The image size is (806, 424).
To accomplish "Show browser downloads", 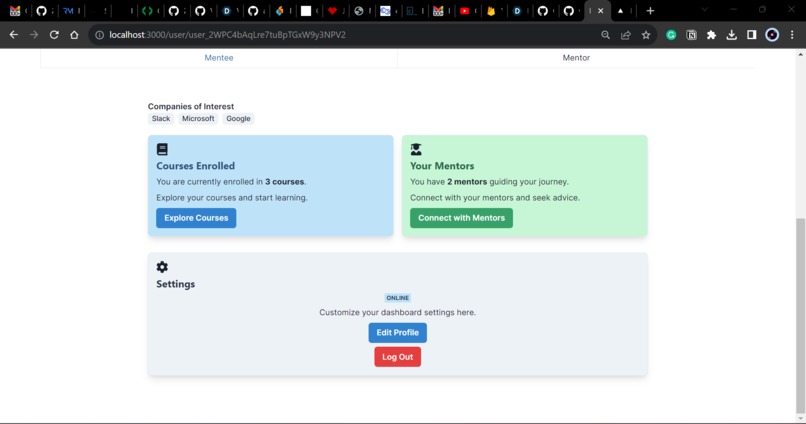I will click(731, 35).
